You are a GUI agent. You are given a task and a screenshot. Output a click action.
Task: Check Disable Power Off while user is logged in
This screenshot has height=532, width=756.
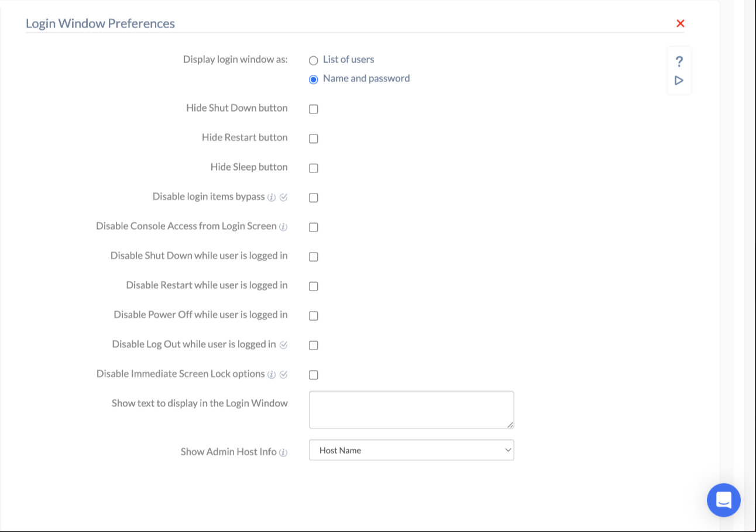(313, 315)
